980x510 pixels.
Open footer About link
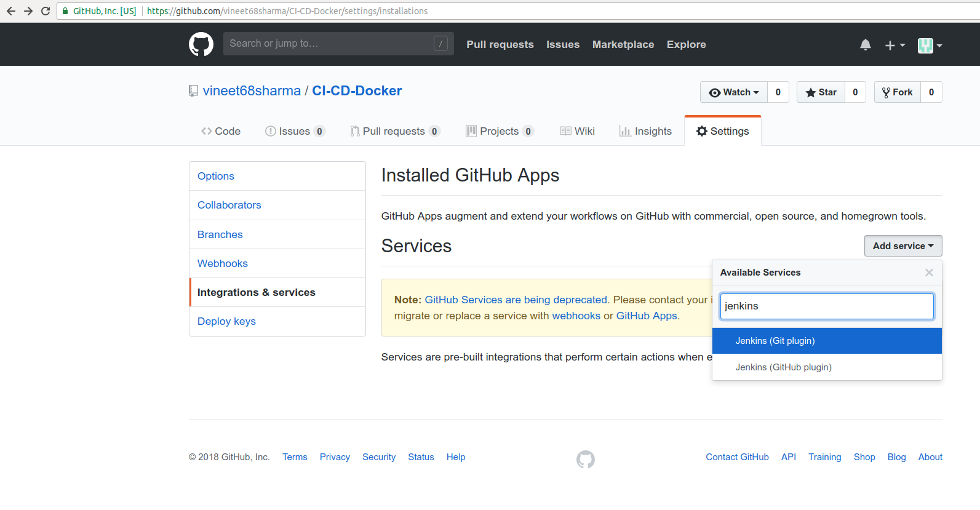click(930, 457)
